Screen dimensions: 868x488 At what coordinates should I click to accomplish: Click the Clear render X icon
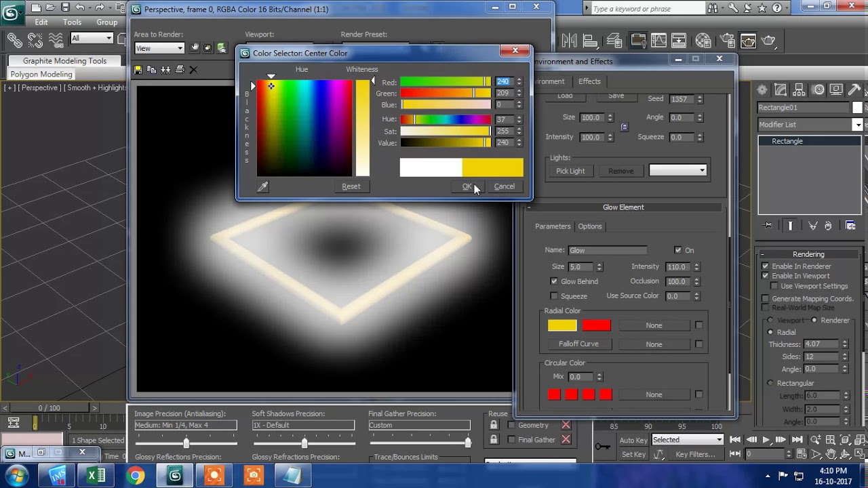point(193,70)
